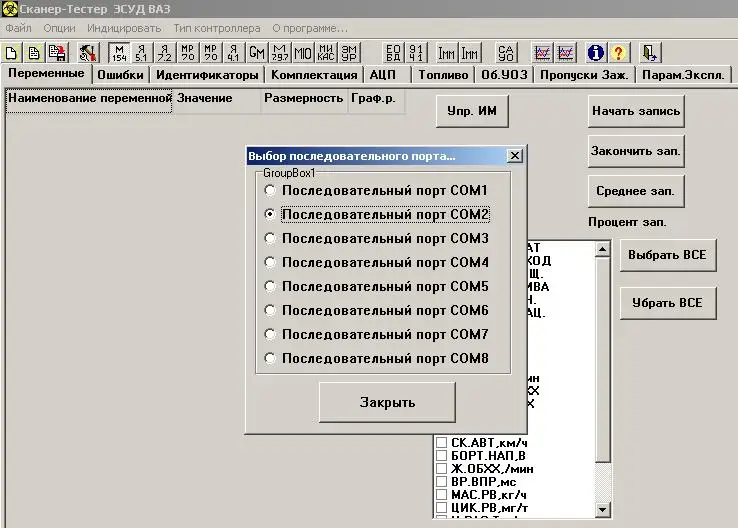Choose the COM5 serial port option
This screenshot has height=528, width=738.
[270, 286]
